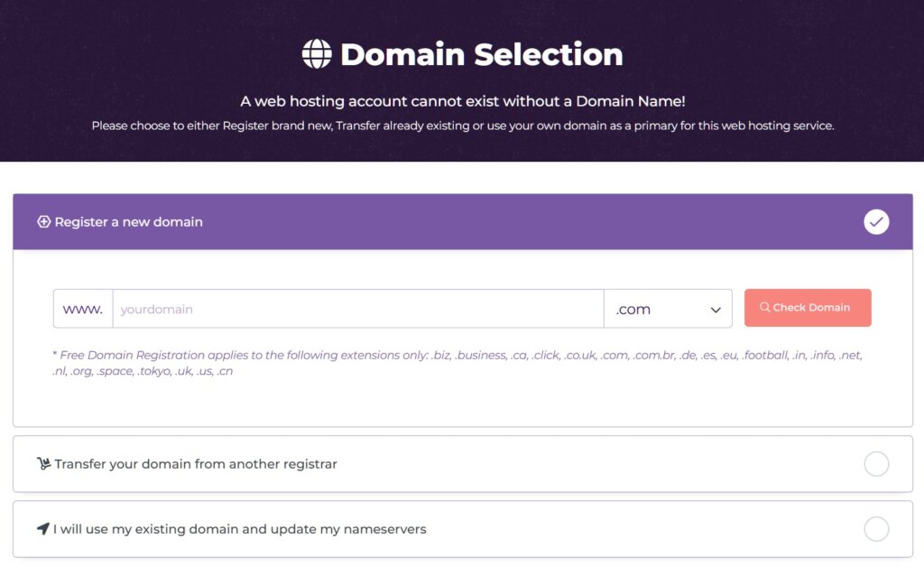The image size is (924, 567).
Task: Click the web hosting account subtitle line
Action: click(462, 101)
